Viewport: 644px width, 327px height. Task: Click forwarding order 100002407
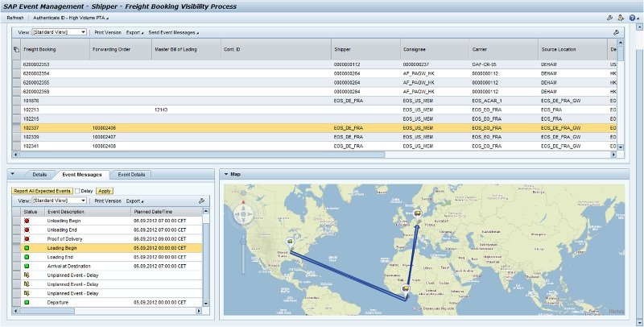click(104, 137)
